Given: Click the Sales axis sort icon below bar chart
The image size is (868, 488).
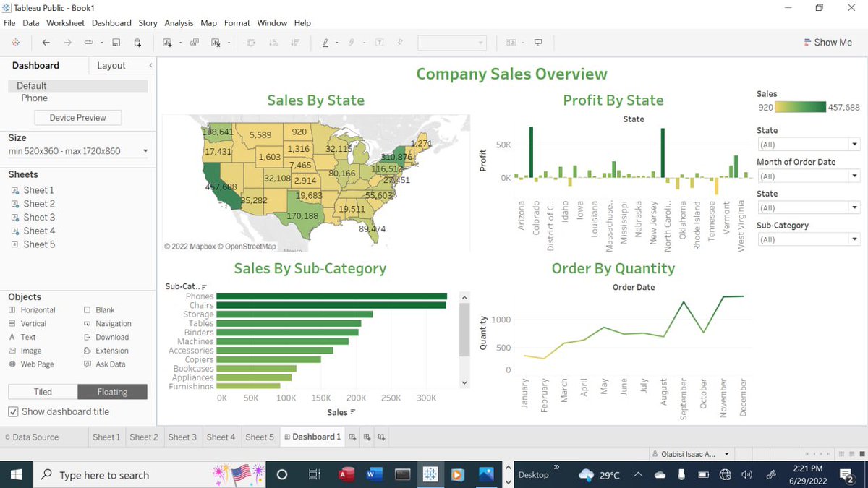Looking at the screenshot, I should [x=353, y=412].
